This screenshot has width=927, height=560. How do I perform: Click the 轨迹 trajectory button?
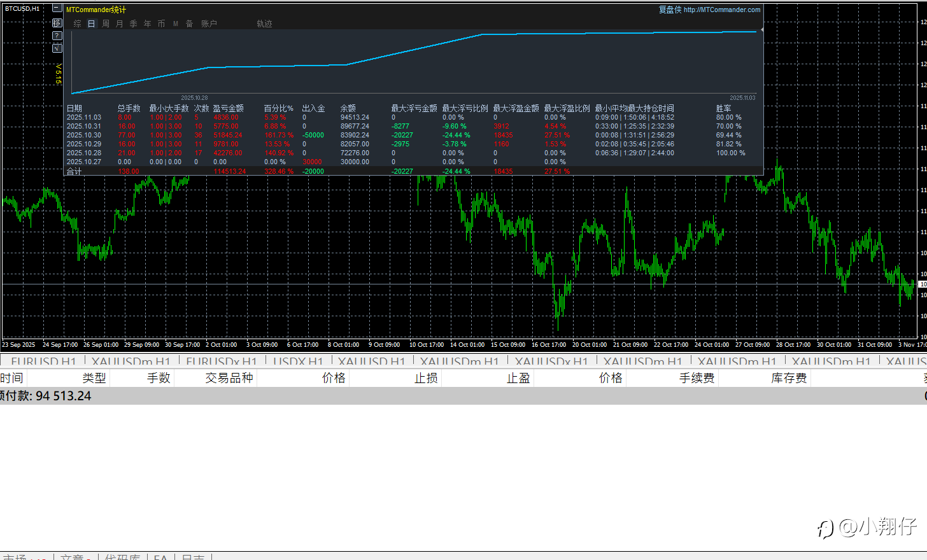264,24
